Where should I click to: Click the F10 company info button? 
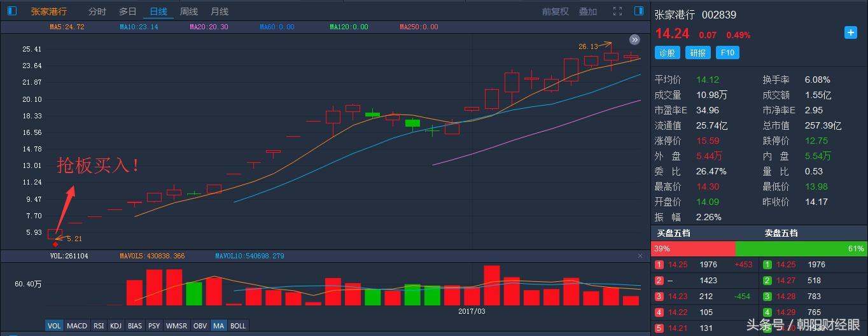point(727,53)
